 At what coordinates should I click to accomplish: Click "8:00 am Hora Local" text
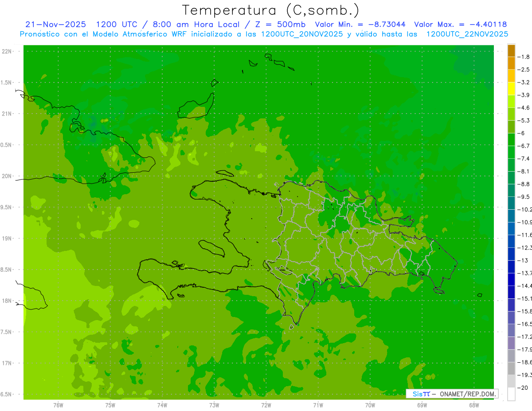tap(196, 24)
